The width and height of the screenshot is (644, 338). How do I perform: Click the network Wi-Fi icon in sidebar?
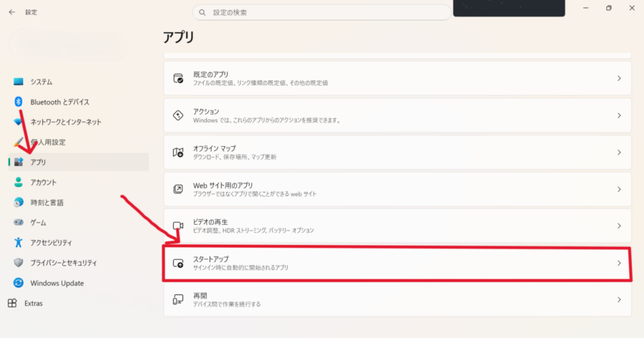[x=18, y=122]
